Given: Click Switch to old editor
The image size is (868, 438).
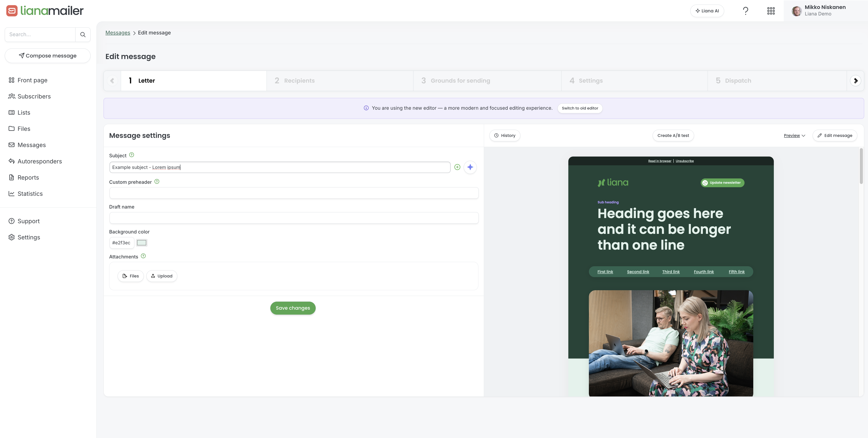Looking at the screenshot, I should pos(580,108).
